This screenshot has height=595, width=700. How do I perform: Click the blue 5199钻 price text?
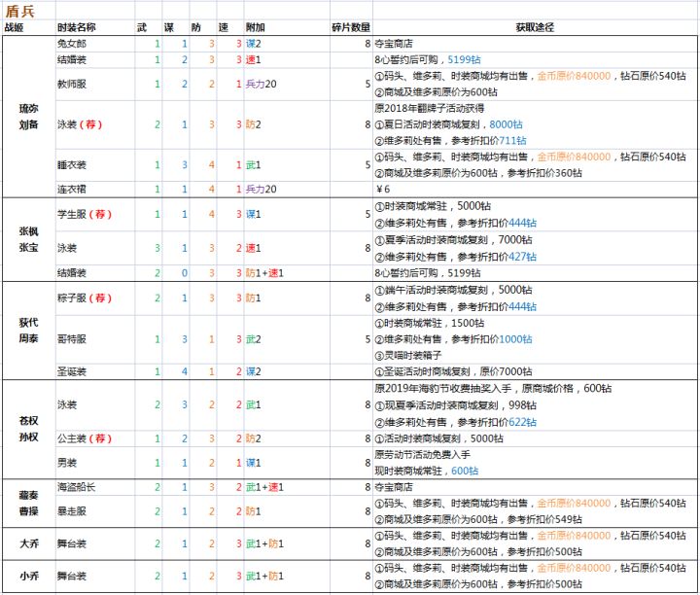pyautogui.click(x=464, y=60)
